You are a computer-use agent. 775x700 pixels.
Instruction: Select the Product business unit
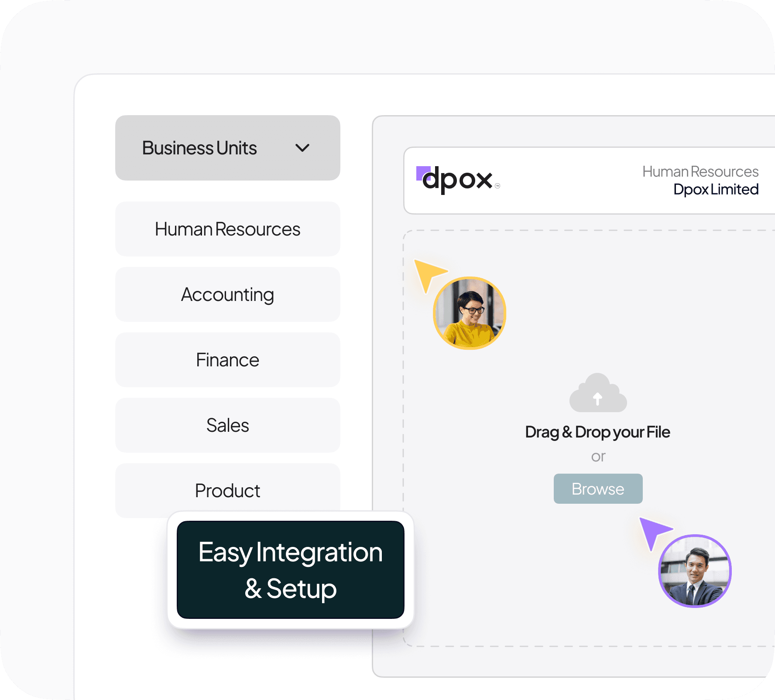coord(227,490)
